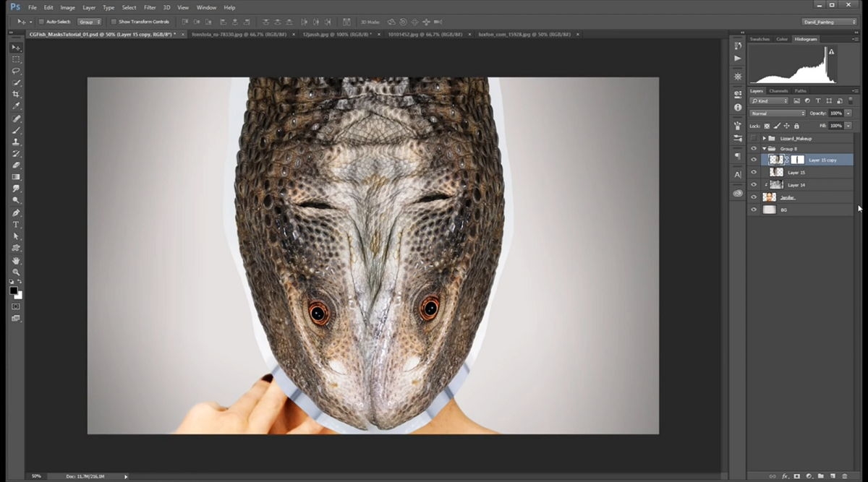Viewport: 868px width, 482px height.
Task: Select the Eyedropper tool
Action: (x=16, y=106)
